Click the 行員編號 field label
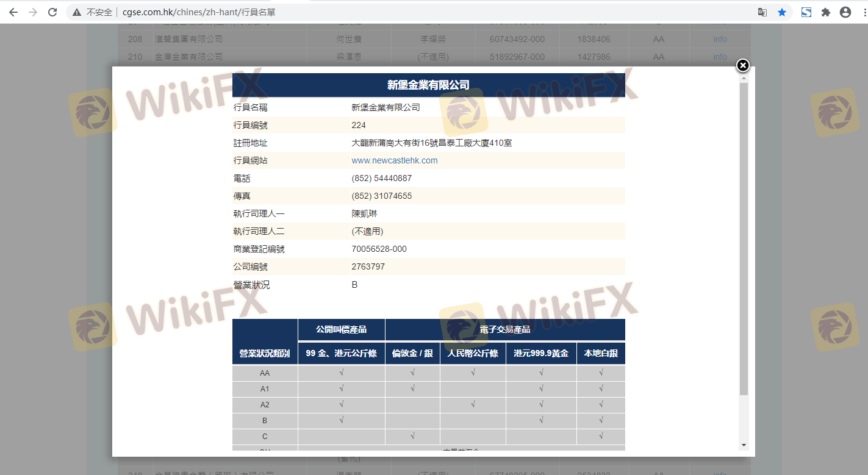Image resolution: width=868 pixels, height=475 pixels. point(251,125)
